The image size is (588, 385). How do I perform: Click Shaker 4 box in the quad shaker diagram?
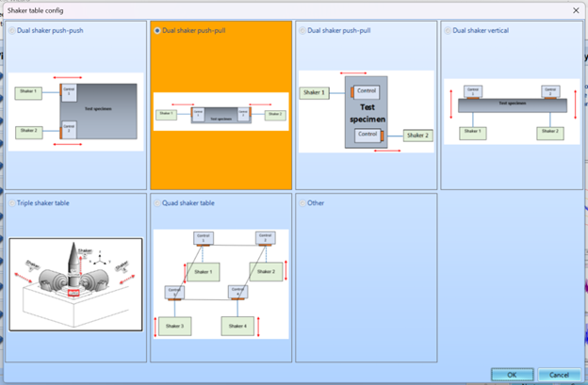[237, 326]
